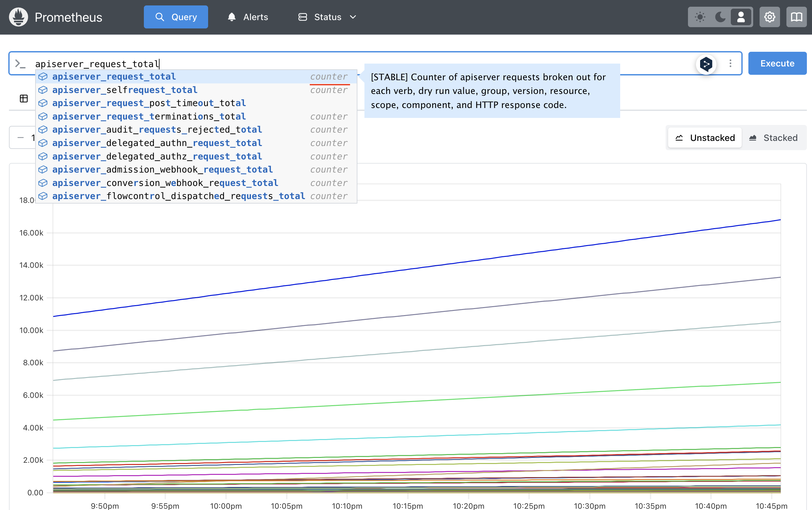Select apiserver_request_post_timeout_total suggestion
The image size is (812, 510).
(196, 103)
